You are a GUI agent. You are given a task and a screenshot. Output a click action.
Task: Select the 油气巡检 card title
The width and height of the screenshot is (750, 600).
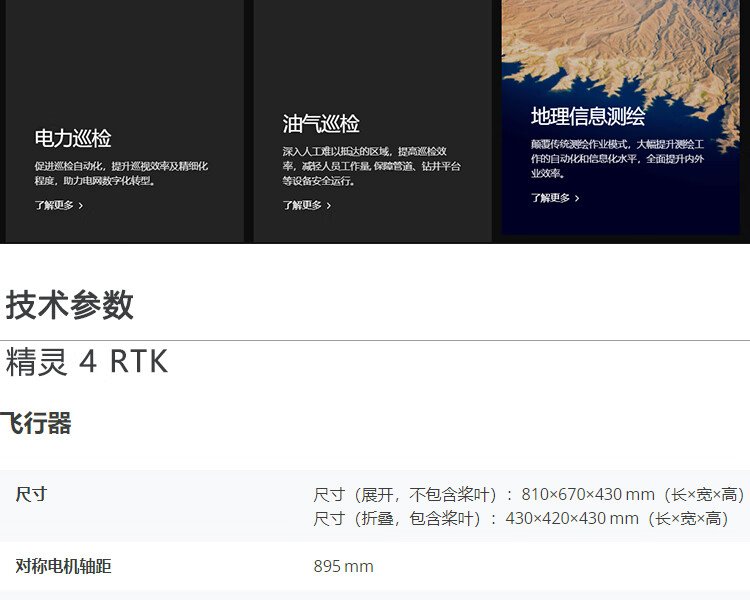(321, 124)
